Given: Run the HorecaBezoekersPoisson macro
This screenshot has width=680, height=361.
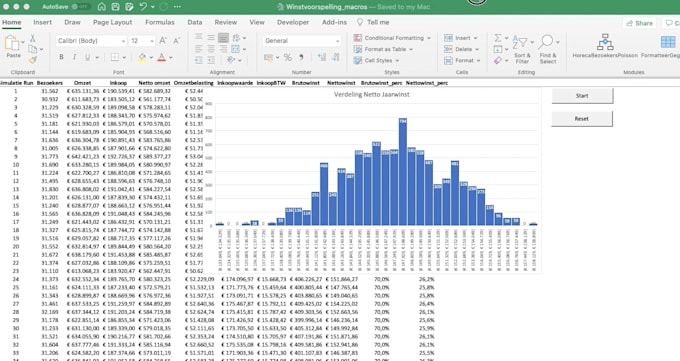Looking at the screenshot, I should point(605,46).
